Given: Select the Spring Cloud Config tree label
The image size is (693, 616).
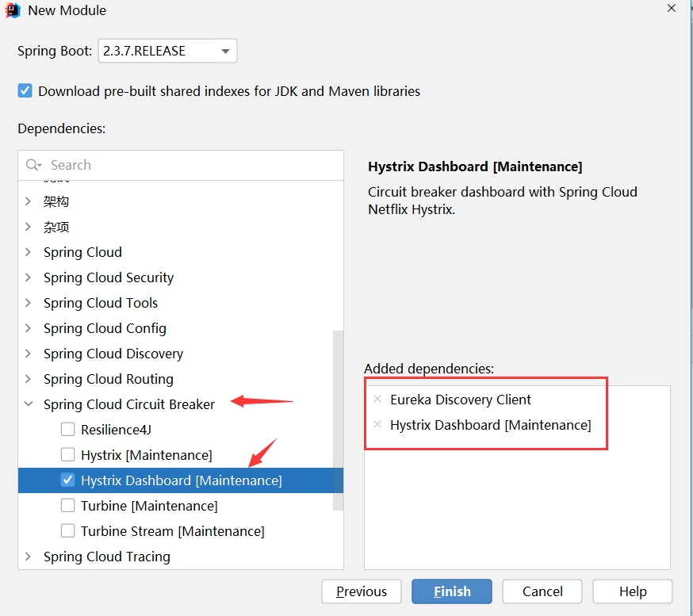Looking at the screenshot, I should tap(105, 328).
